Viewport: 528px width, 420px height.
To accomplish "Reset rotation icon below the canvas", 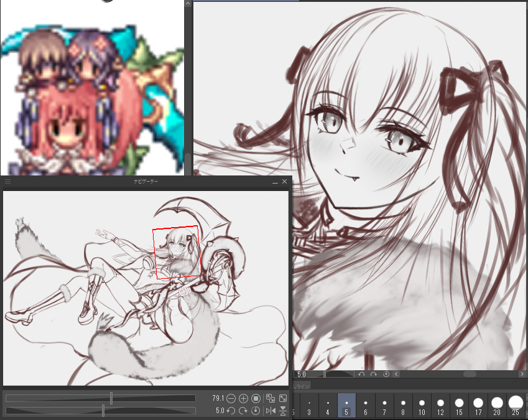I will [x=386, y=374].
